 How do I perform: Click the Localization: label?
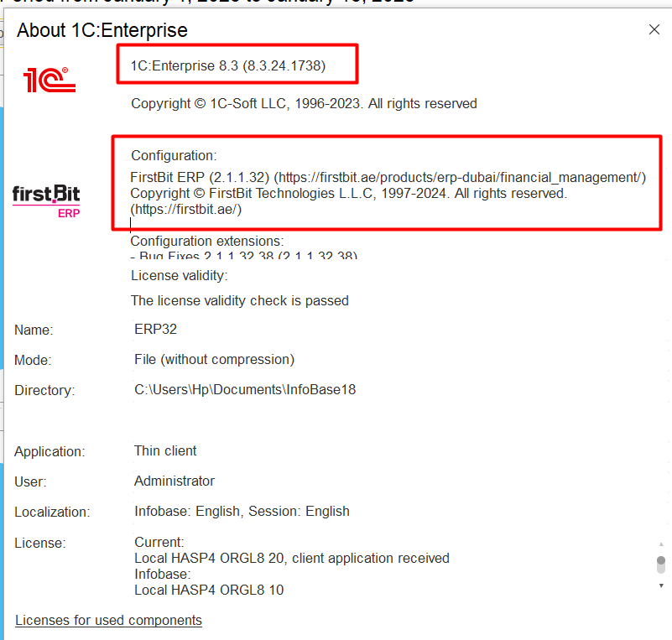(52, 512)
